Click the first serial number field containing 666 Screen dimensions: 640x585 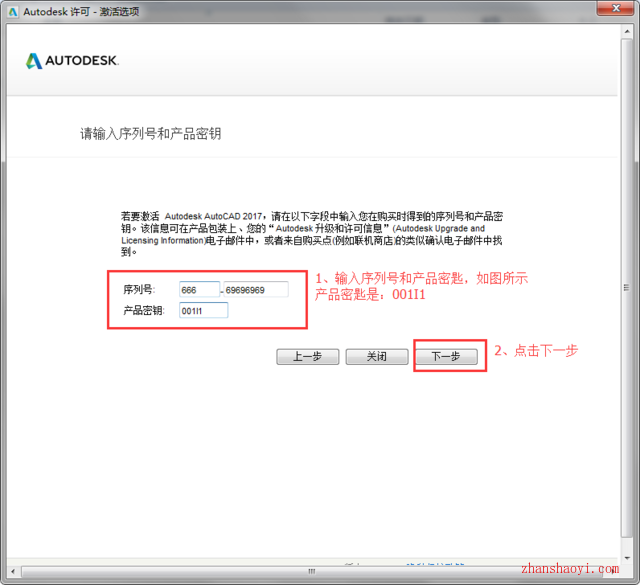click(200, 289)
